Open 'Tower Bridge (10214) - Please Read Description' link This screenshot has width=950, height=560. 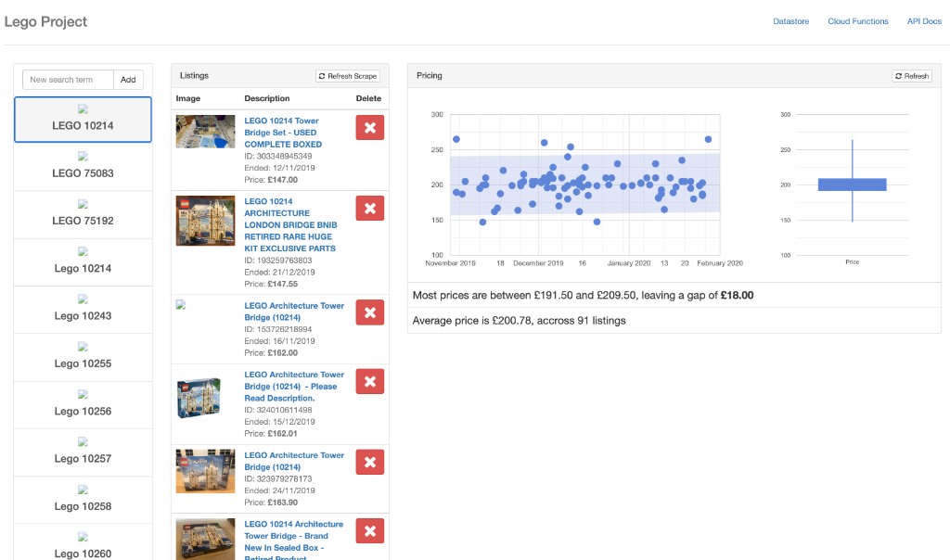point(294,387)
